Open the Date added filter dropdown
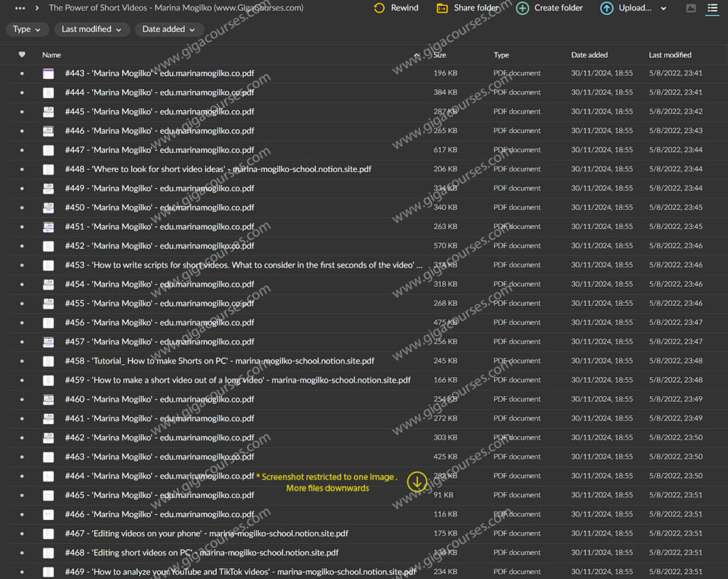Image resolution: width=728 pixels, height=579 pixels. [169, 29]
